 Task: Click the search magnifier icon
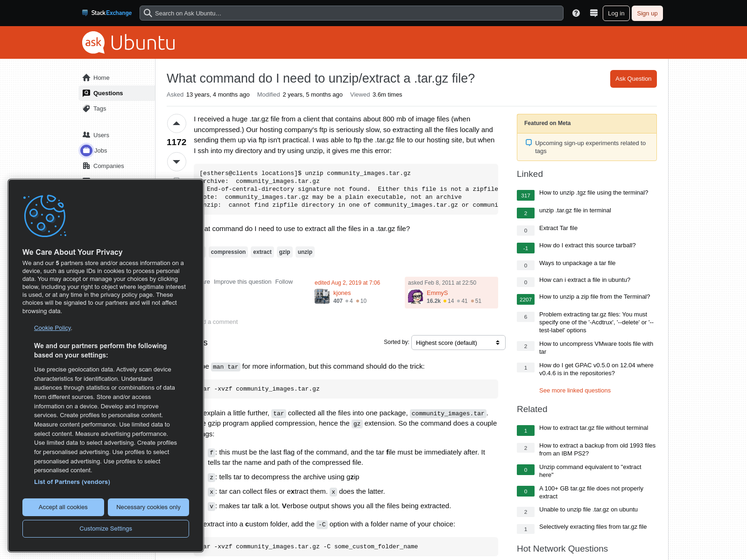tap(148, 13)
